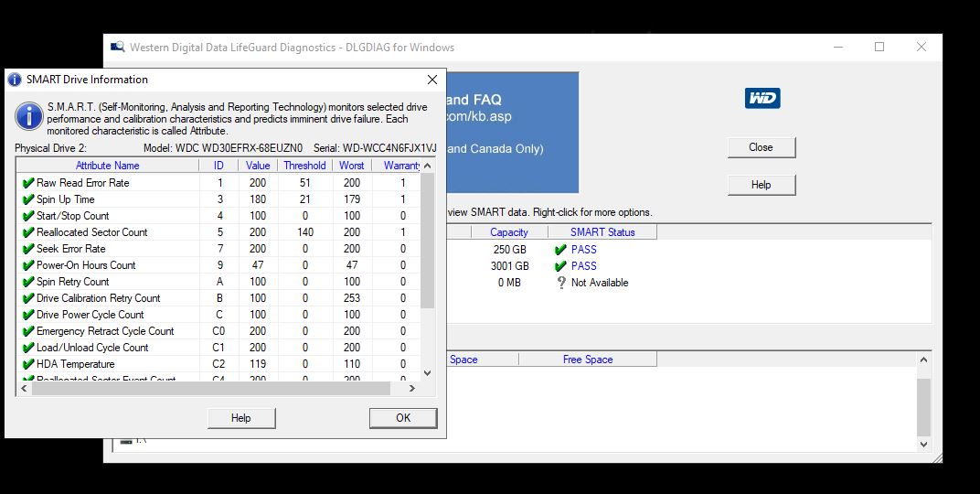Click green checkmark beside Raw Read Error Rate
This screenshot has width=980, height=494.
(28, 183)
